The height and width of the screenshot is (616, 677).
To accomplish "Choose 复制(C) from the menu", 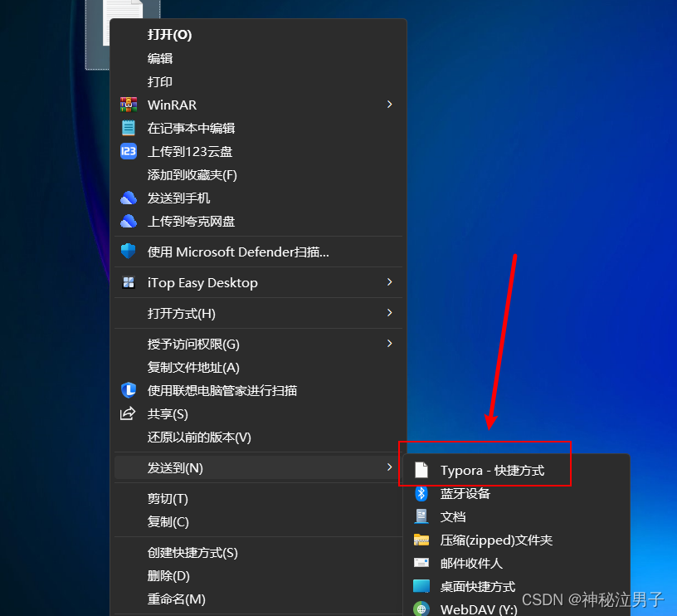I will [259, 522].
